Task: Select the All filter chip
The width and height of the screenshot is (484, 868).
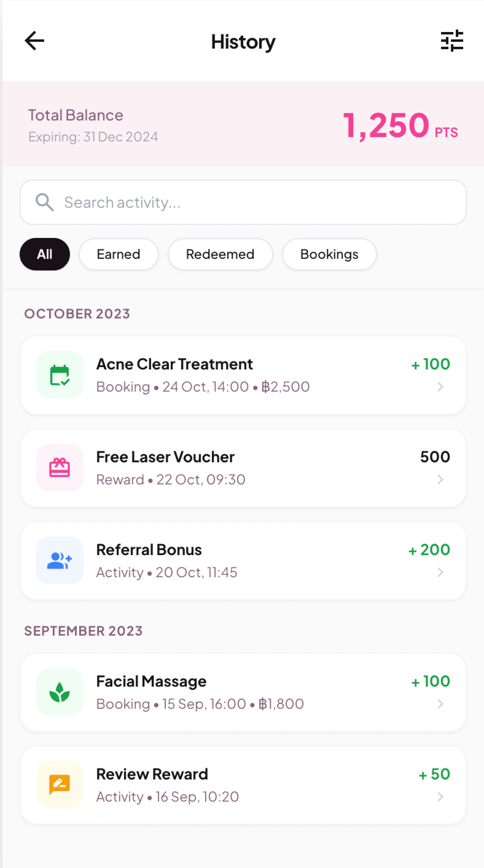Action: (x=44, y=254)
